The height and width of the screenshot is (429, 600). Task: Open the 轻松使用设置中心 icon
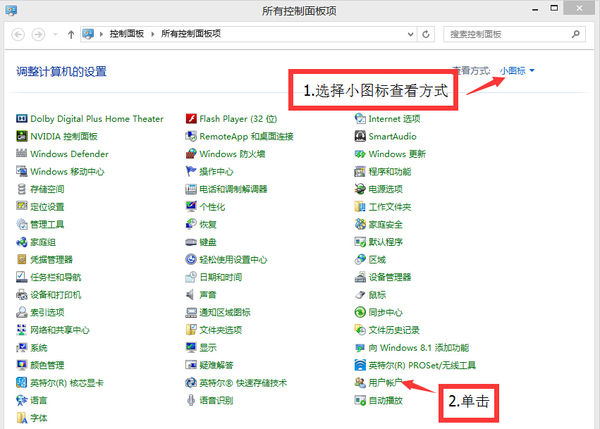click(191, 259)
